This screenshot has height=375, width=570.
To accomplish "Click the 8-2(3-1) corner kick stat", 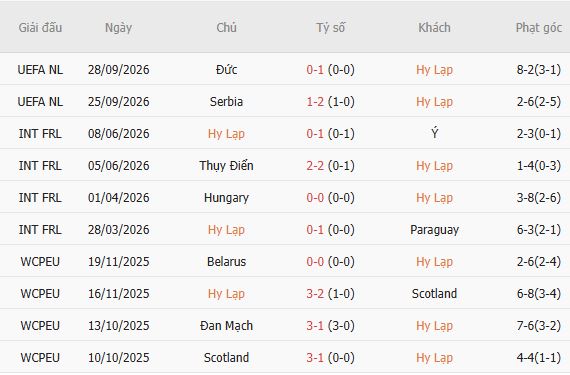I will [x=539, y=69].
